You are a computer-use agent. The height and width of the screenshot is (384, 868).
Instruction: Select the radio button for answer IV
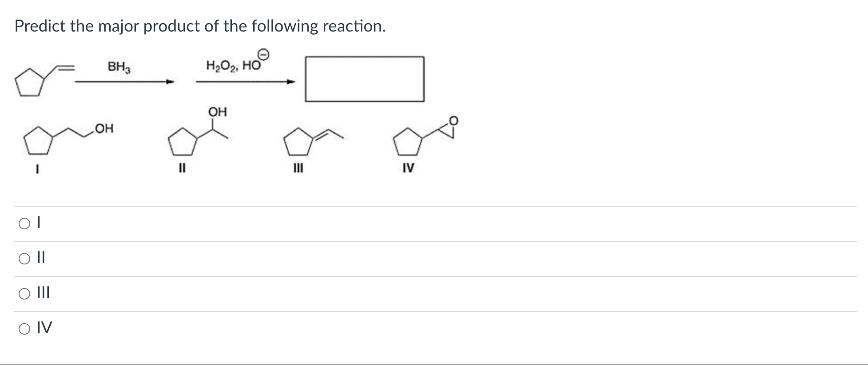[24, 328]
